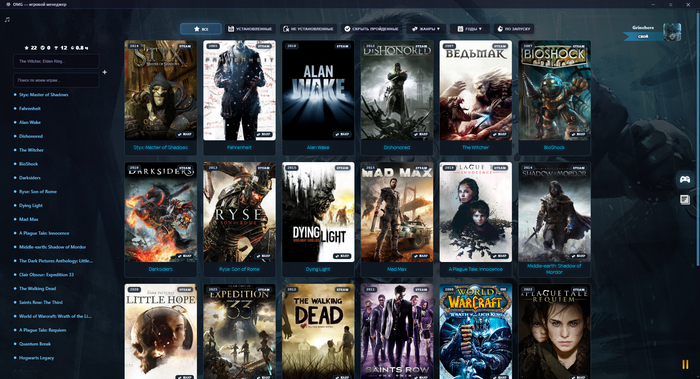Filter by 'Не установленные' games
Screen dimensions: 700x379
[x=308, y=29]
